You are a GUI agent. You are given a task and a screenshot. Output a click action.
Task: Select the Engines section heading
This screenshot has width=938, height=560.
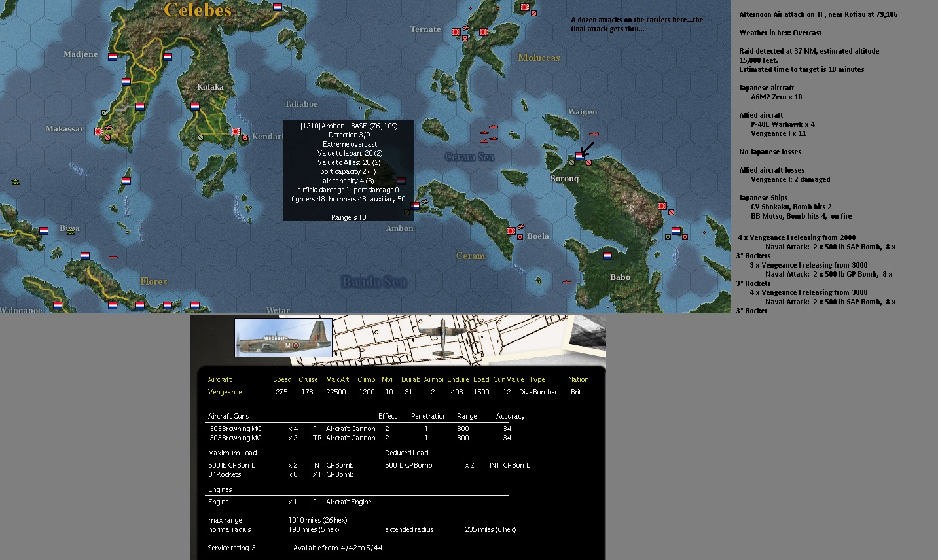[x=220, y=489]
